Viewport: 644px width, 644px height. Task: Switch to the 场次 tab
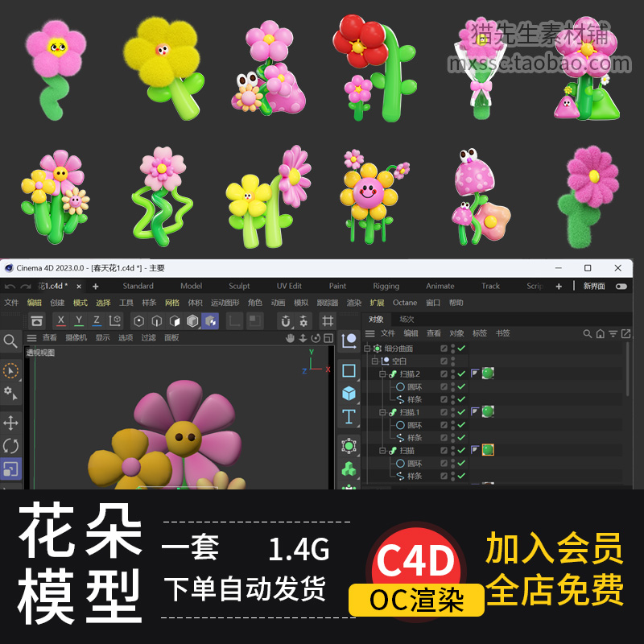click(x=407, y=319)
